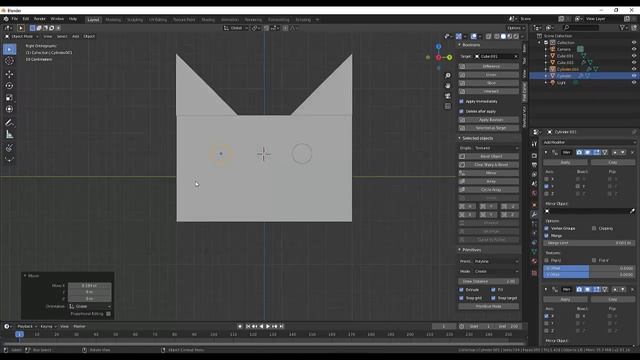Hide Camera in outliner with eye
This screenshot has width=640, height=360.
[x=634, y=49]
